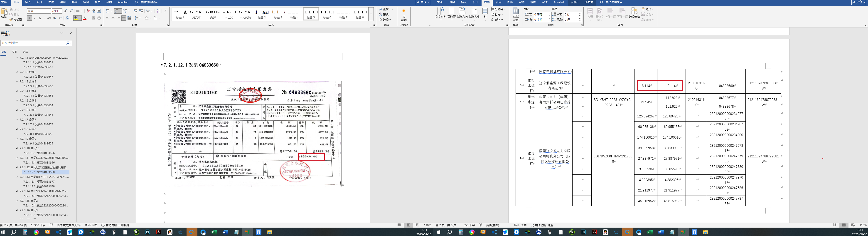Select the 标题 5 style
Screen dimensions: 868x236
coord(311,14)
